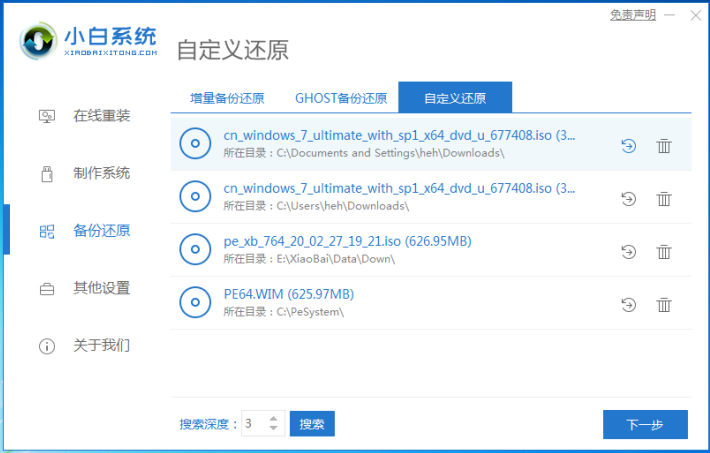Select the disc radio for PE64.WIM
This screenshot has width=710, height=453.
pyautogui.click(x=195, y=302)
